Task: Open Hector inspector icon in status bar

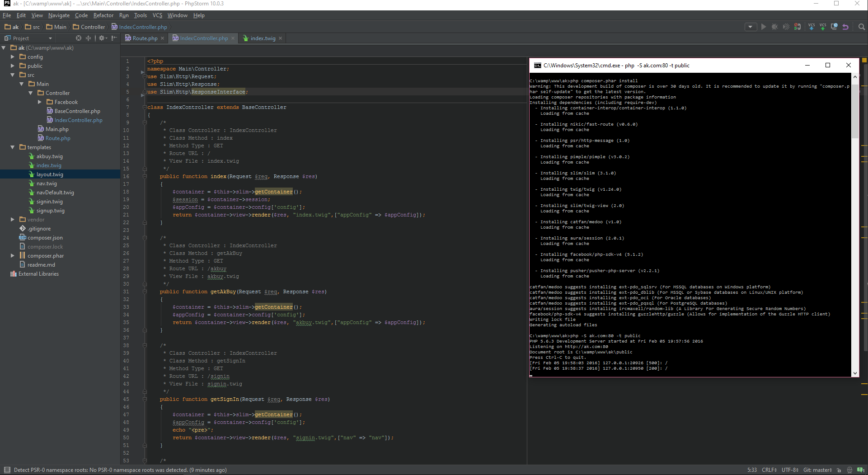Action: pos(849,470)
